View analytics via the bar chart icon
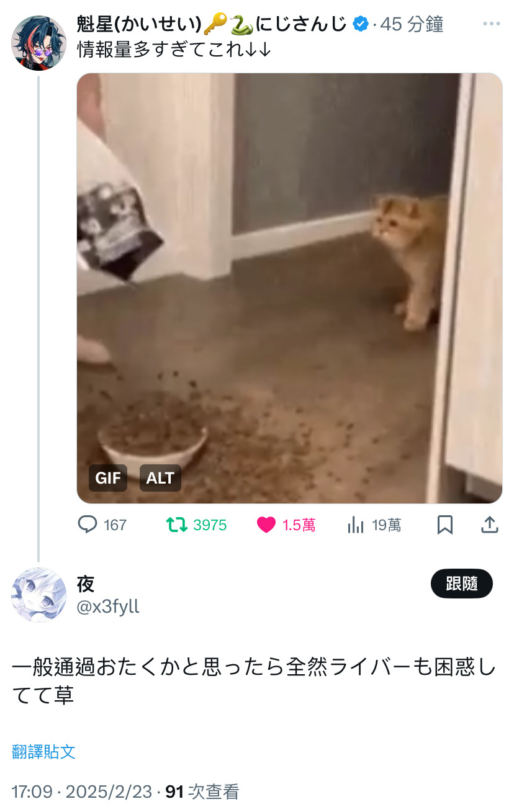The height and width of the screenshot is (812, 514). coord(356,525)
